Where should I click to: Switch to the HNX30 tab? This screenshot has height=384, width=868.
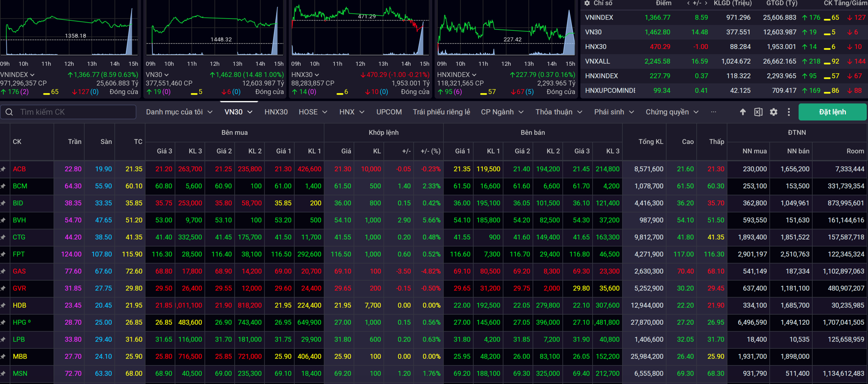point(276,112)
